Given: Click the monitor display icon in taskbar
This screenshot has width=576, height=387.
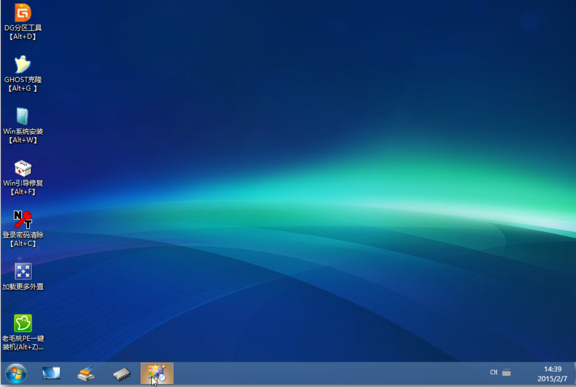Looking at the screenshot, I should (x=51, y=373).
